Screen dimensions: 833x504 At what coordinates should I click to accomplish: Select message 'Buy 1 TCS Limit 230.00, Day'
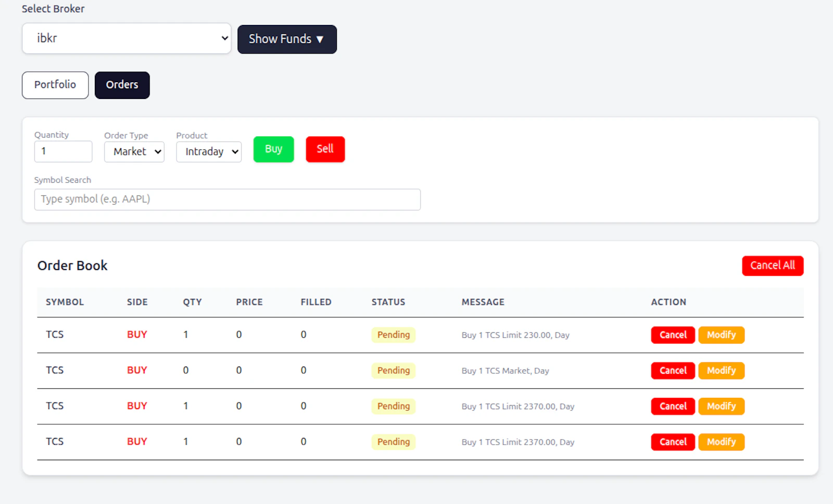pyautogui.click(x=515, y=335)
